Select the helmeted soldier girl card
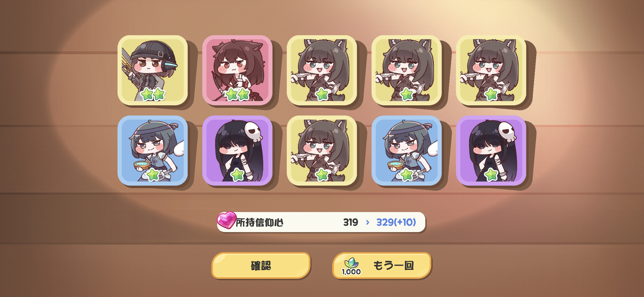The image size is (644, 297). point(152,70)
